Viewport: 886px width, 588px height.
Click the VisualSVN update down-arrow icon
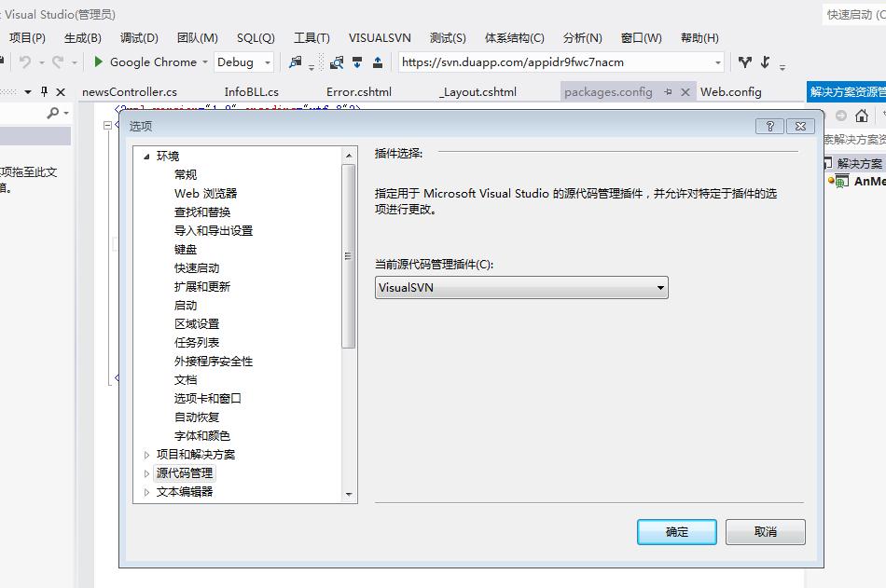(x=357, y=62)
